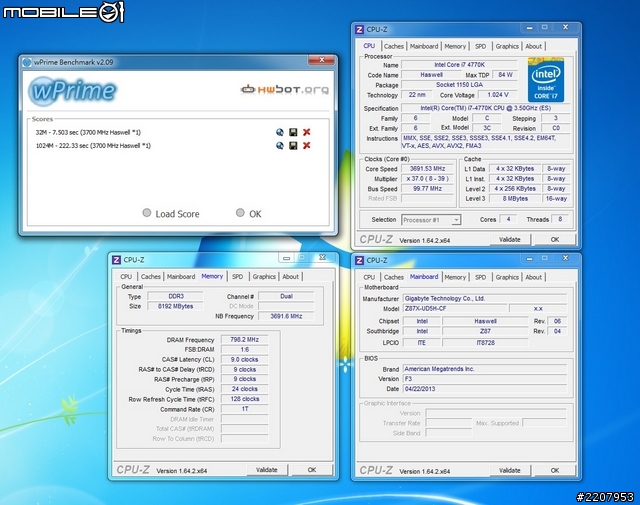Click OK in the Memory window
The height and width of the screenshot is (505, 640).
[x=312, y=470]
